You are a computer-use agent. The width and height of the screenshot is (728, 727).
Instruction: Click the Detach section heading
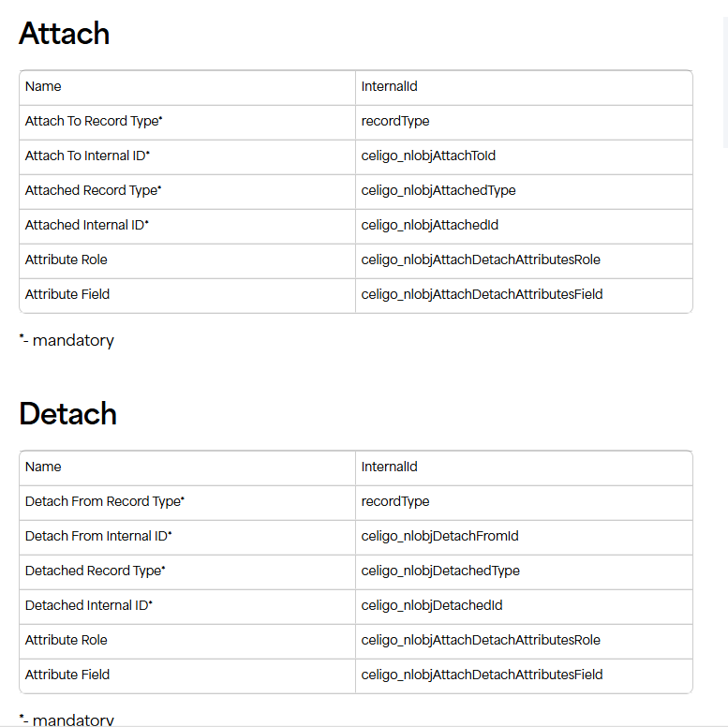(x=67, y=414)
